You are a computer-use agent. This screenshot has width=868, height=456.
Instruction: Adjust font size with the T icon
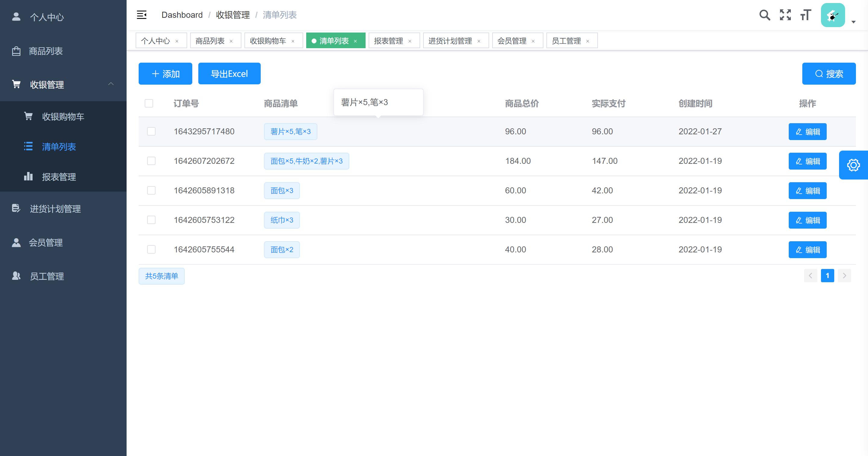pyautogui.click(x=806, y=15)
